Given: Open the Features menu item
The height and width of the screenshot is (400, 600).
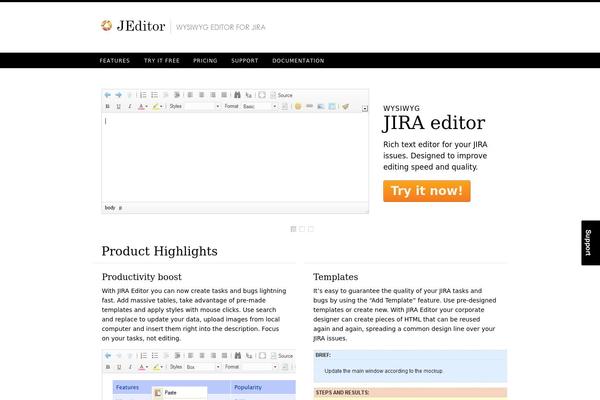Looking at the screenshot, I should click(115, 60).
